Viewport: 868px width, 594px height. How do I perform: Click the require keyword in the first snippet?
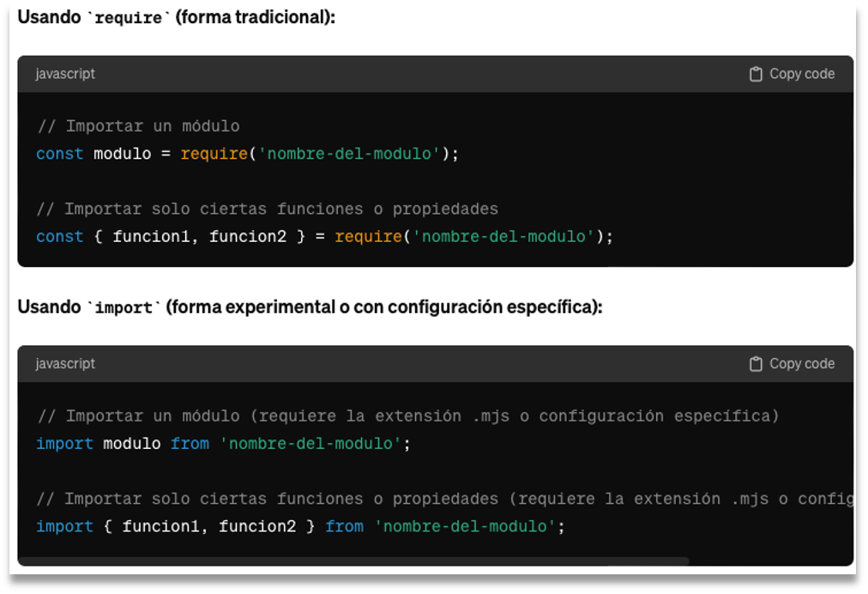coord(213,153)
